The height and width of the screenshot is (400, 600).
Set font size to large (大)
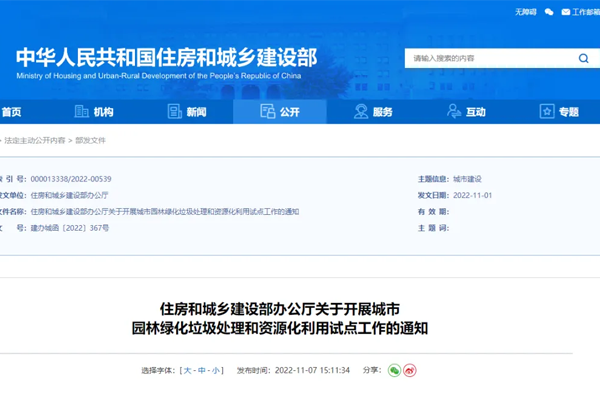(x=187, y=370)
